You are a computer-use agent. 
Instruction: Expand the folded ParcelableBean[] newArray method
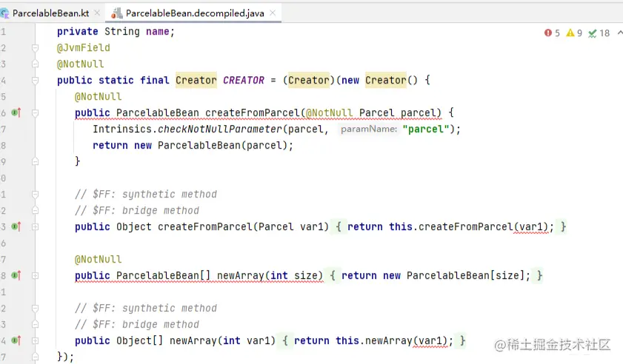[35, 275]
